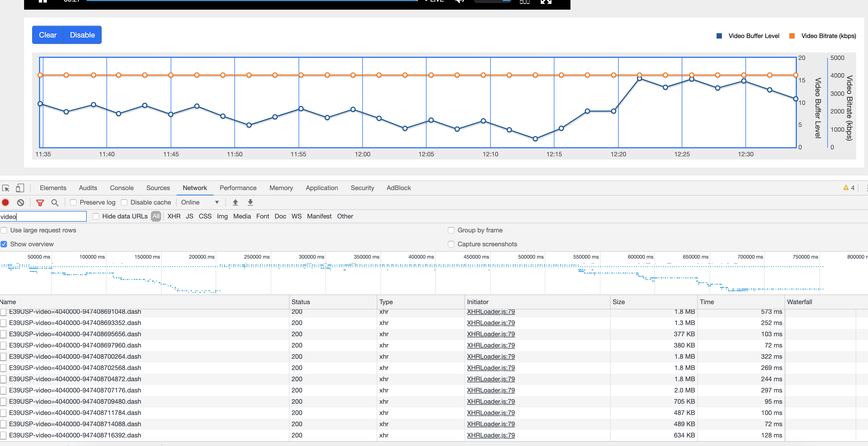868x446 pixels.
Task: Open the network filter funnel icon
Action: coord(40,202)
